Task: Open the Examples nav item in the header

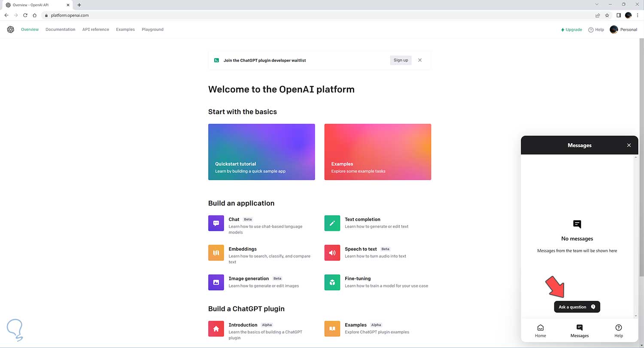Action: (x=125, y=30)
